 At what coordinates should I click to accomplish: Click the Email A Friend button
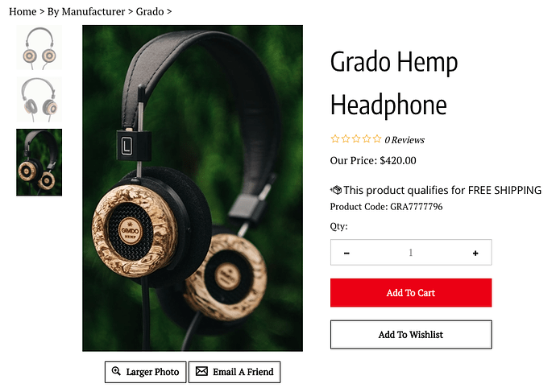[x=234, y=372]
